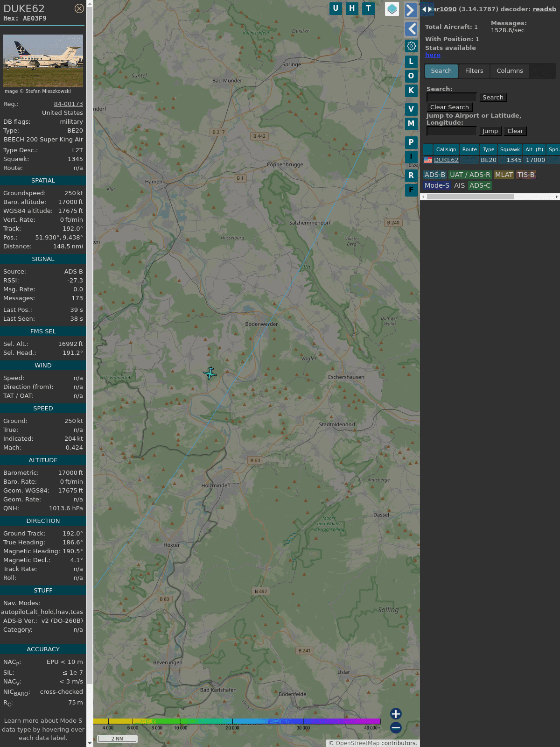Image resolution: width=560 pixels, height=747 pixels.
Task: Toggle the L labels button
Action: pos(411,62)
